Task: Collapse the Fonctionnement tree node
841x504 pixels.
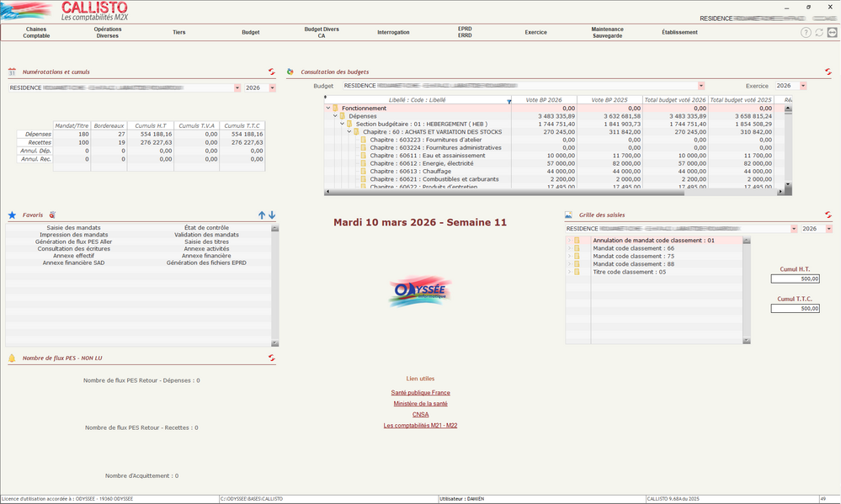Action: tap(328, 109)
